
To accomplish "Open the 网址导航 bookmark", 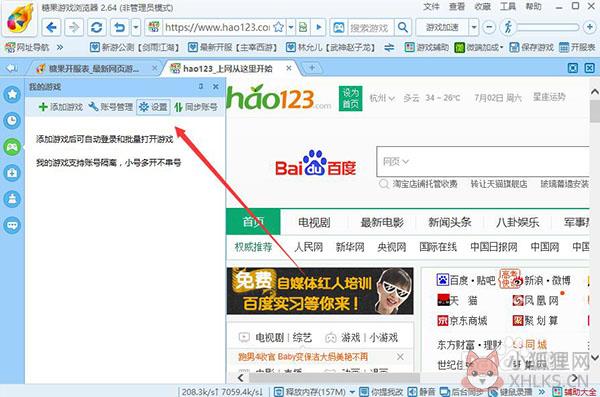I will pos(27,47).
